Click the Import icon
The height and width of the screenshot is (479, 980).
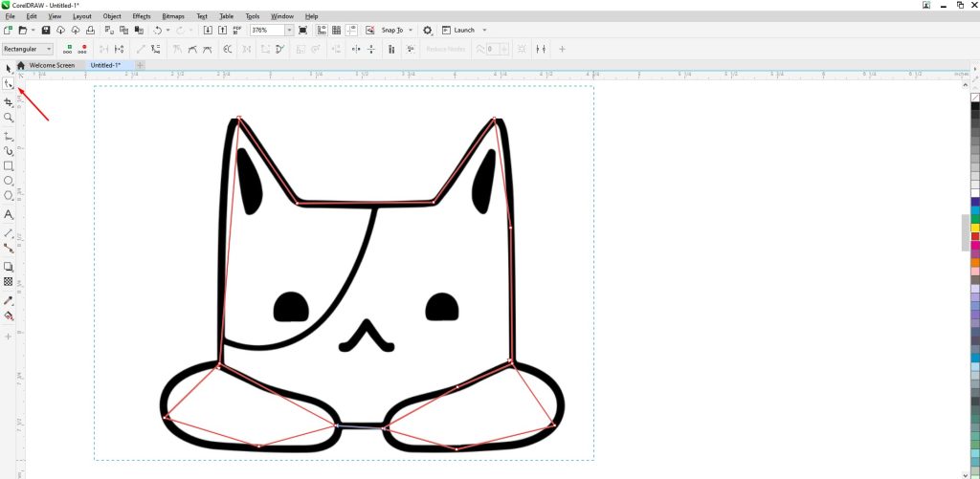tap(208, 30)
